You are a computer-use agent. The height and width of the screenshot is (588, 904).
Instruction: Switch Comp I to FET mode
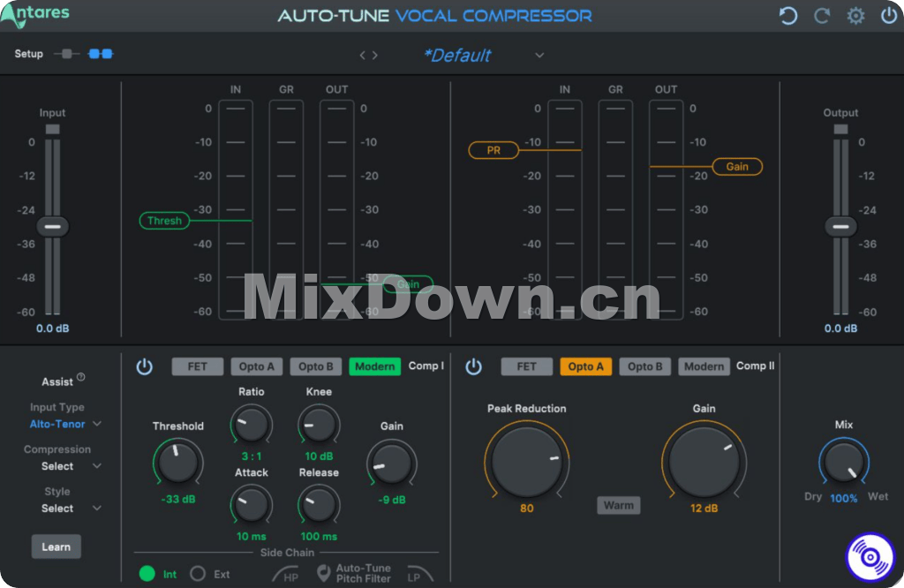(x=198, y=366)
